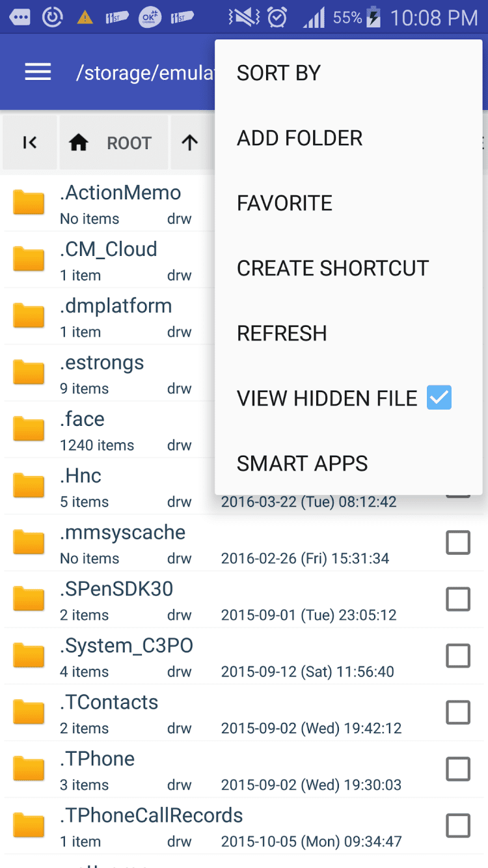Choose Favorite from the overflow menu
The height and width of the screenshot is (868, 488).
coord(284,203)
